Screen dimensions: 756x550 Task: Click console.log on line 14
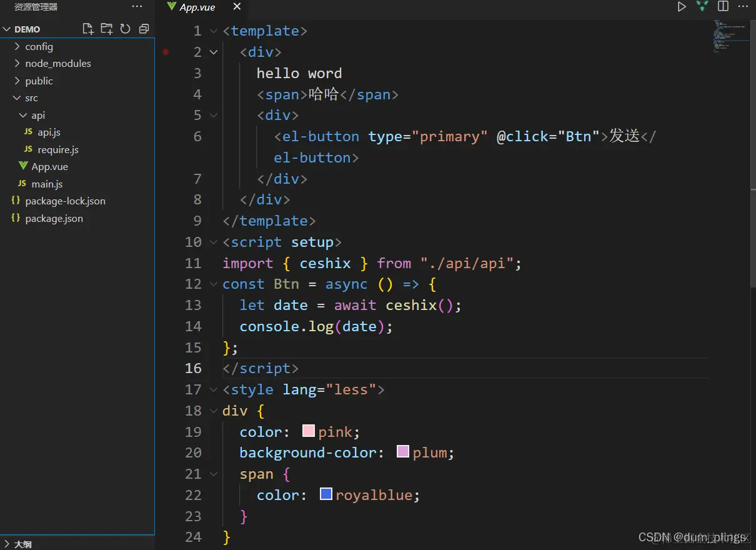click(x=287, y=326)
